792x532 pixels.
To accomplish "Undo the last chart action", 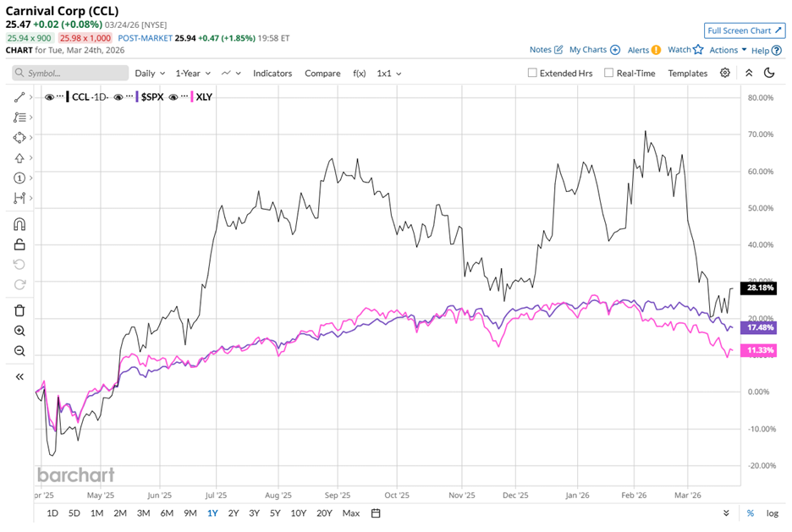I will click(19, 265).
